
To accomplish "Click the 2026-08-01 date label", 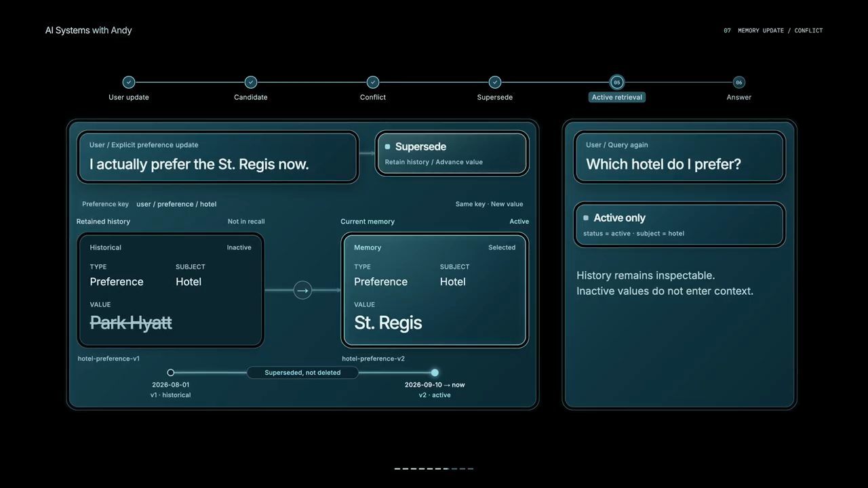I will click(x=171, y=385).
